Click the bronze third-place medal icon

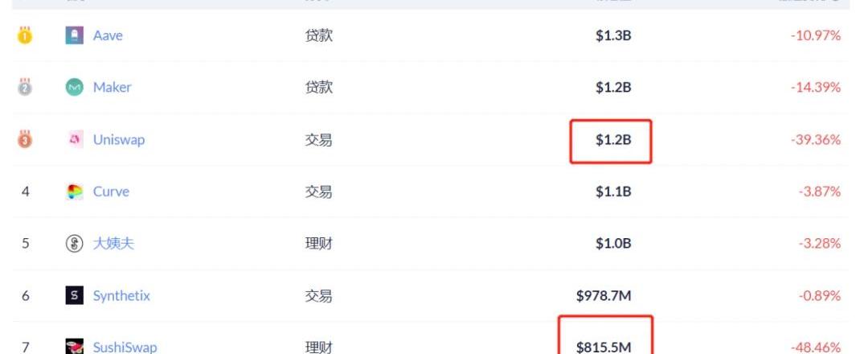25,139
